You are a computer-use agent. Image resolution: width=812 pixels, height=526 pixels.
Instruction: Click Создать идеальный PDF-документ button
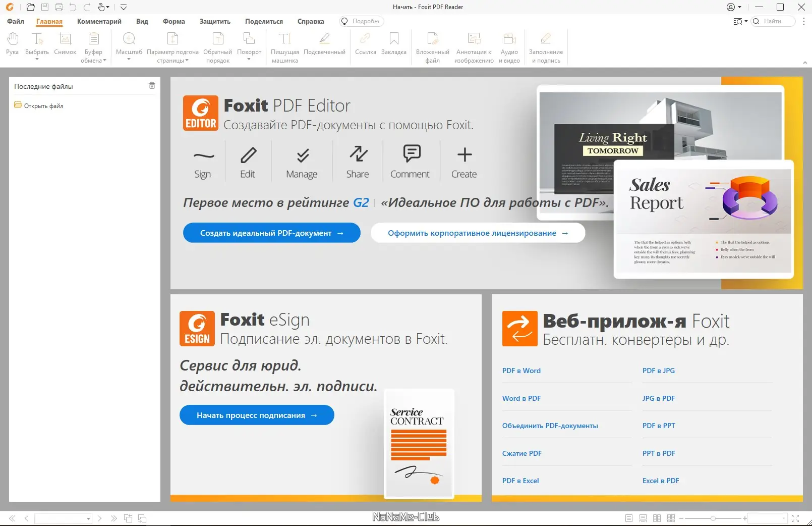[272, 233]
